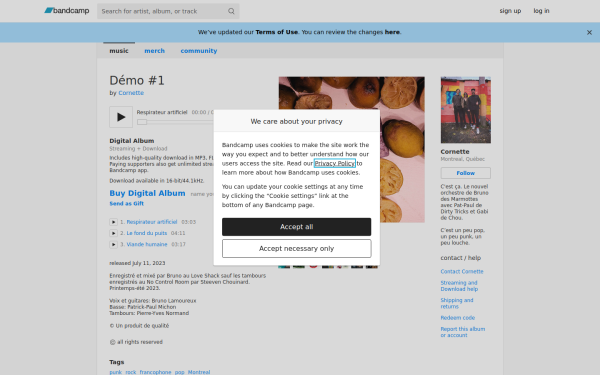Open the Cornette artist link under title
This screenshot has width=600, height=375.
point(131,93)
